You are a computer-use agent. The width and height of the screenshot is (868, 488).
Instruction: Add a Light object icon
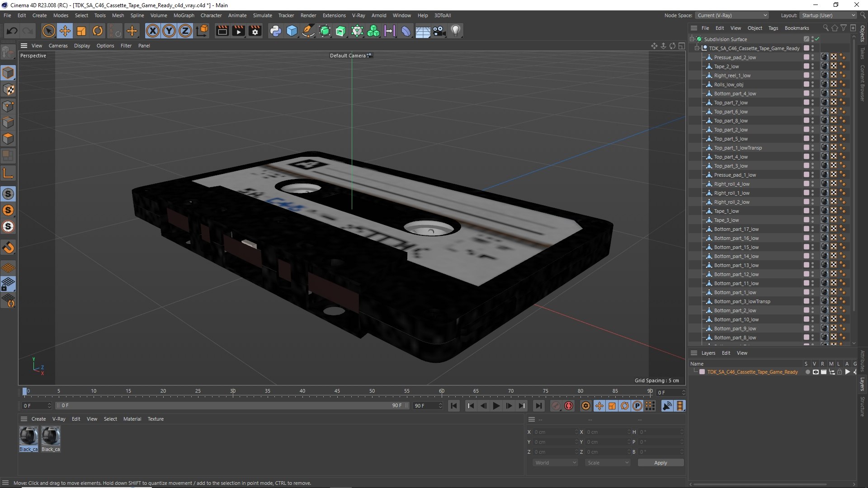[x=456, y=31]
